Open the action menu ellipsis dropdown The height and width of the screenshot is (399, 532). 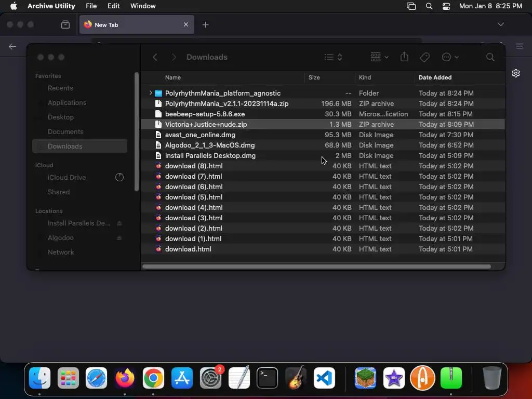tap(450, 57)
